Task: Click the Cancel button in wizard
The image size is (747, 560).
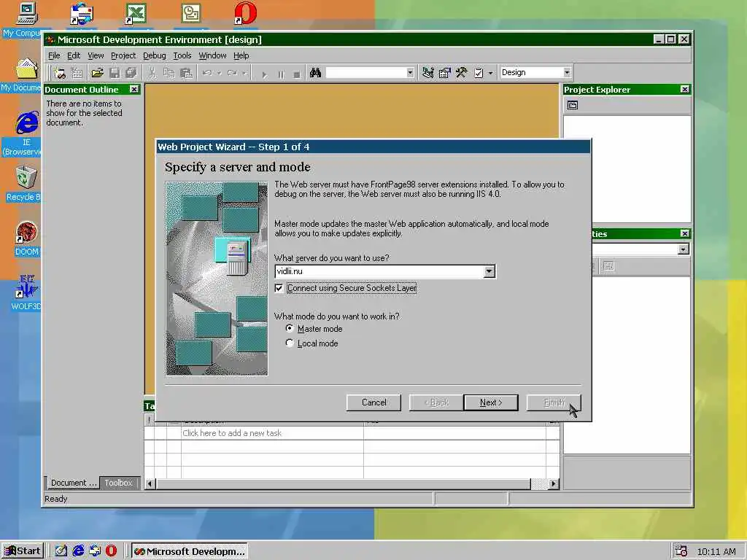Action: [x=374, y=402]
